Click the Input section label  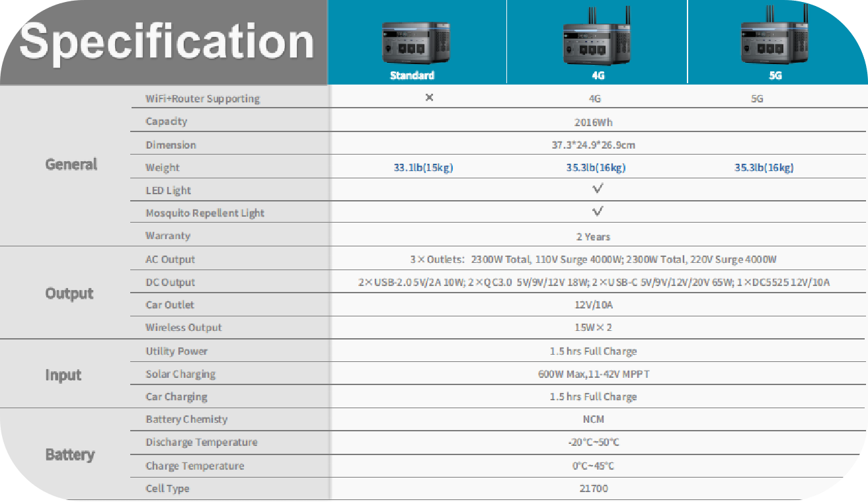point(63,375)
